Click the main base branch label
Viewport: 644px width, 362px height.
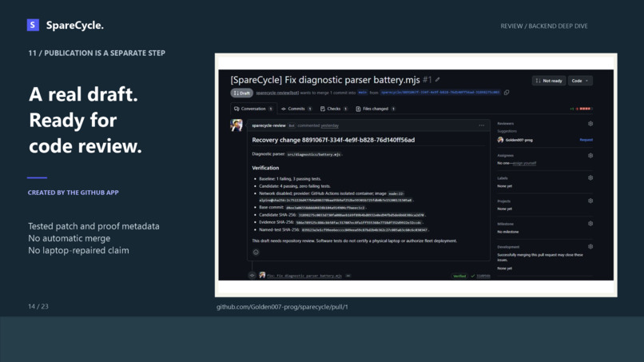(362, 93)
